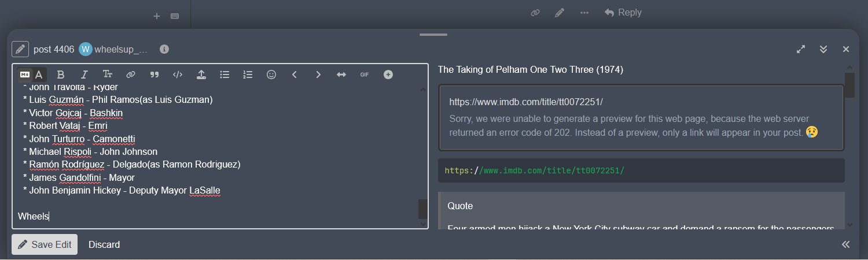This screenshot has width=868, height=260.
Task: Hide the preview pane
Action: pos(845,244)
